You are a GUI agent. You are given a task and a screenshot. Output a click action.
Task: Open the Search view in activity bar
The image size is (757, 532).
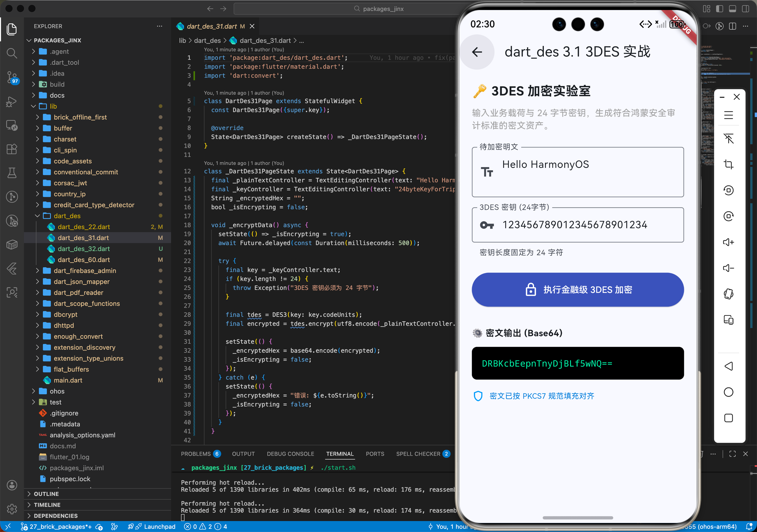(12, 53)
